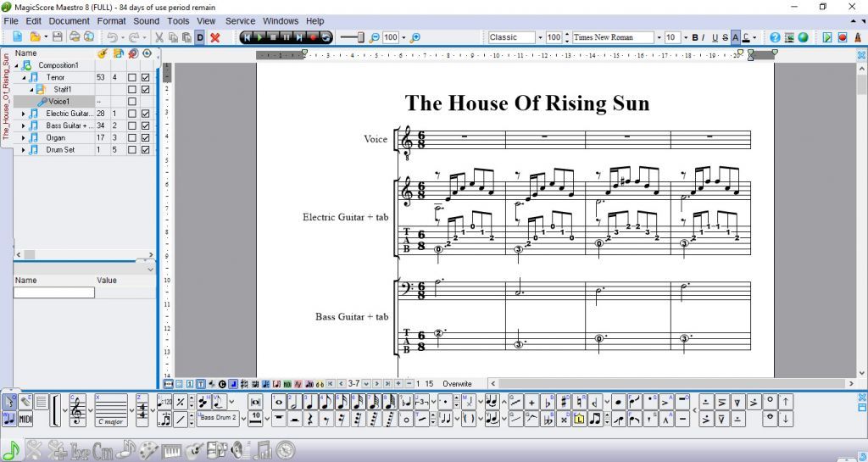The width and height of the screenshot is (868, 462).
Task: Open the Classic style dropdown
Action: (540, 37)
